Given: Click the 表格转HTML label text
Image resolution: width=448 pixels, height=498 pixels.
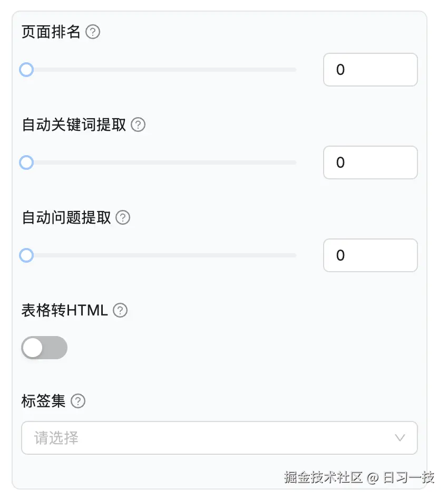Looking at the screenshot, I should point(64,311).
